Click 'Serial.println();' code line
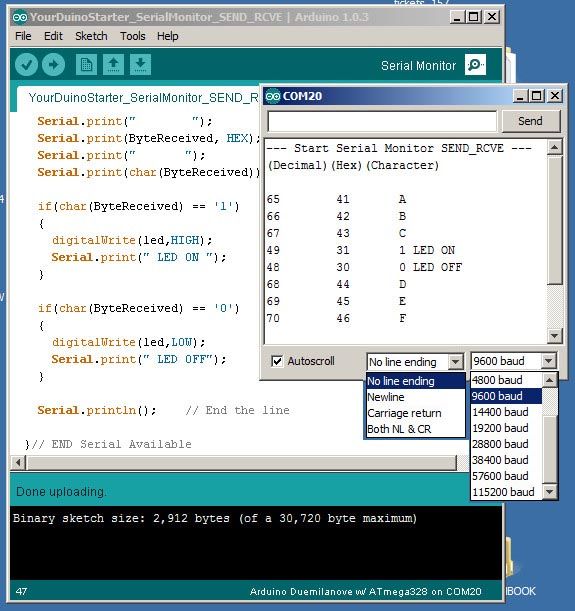 click(x=97, y=410)
